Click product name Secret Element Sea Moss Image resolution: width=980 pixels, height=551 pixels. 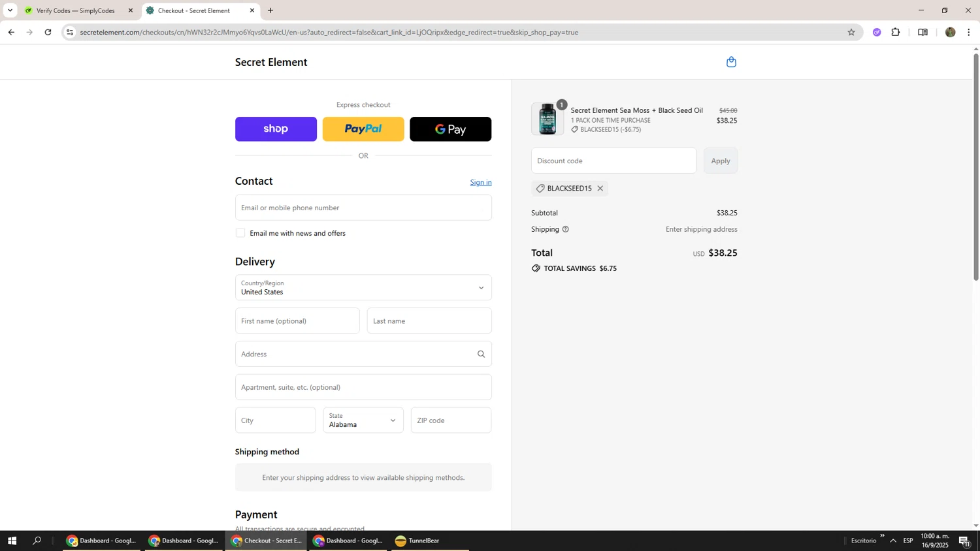click(637, 110)
